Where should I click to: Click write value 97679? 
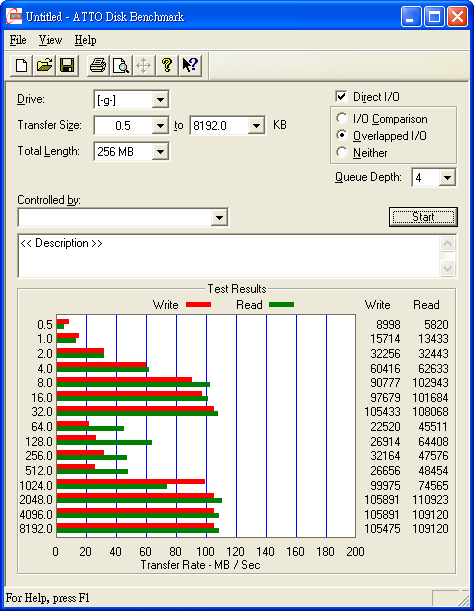click(385, 397)
